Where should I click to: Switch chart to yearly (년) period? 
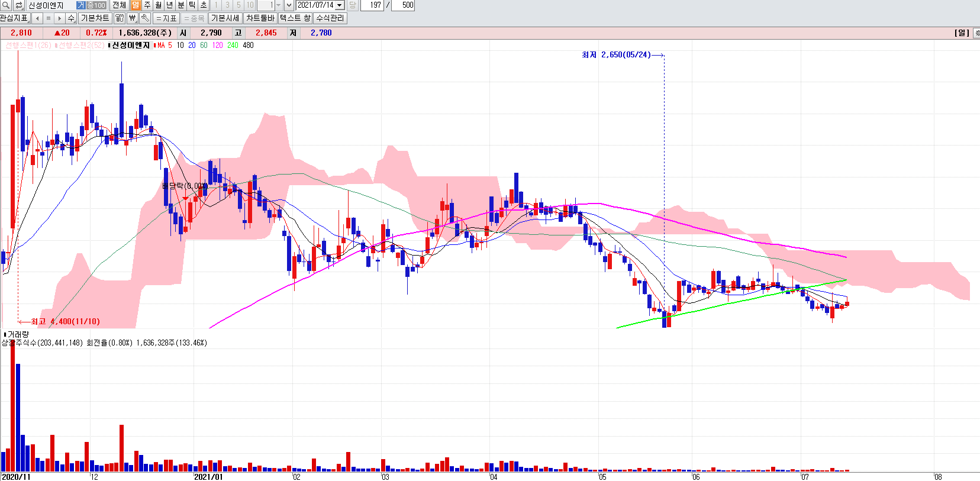pyautogui.click(x=169, y=5)
